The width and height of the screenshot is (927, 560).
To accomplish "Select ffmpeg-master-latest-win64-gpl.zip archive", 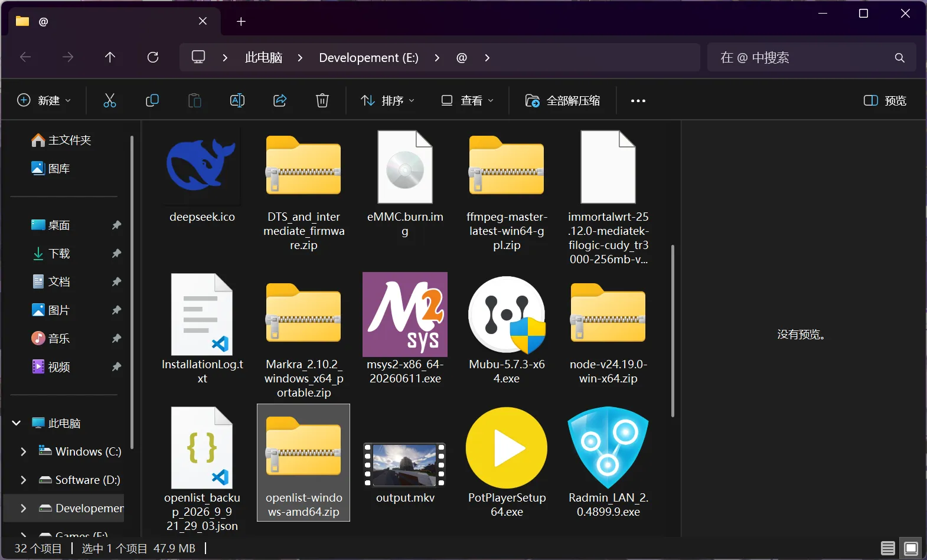I will 507,191.
